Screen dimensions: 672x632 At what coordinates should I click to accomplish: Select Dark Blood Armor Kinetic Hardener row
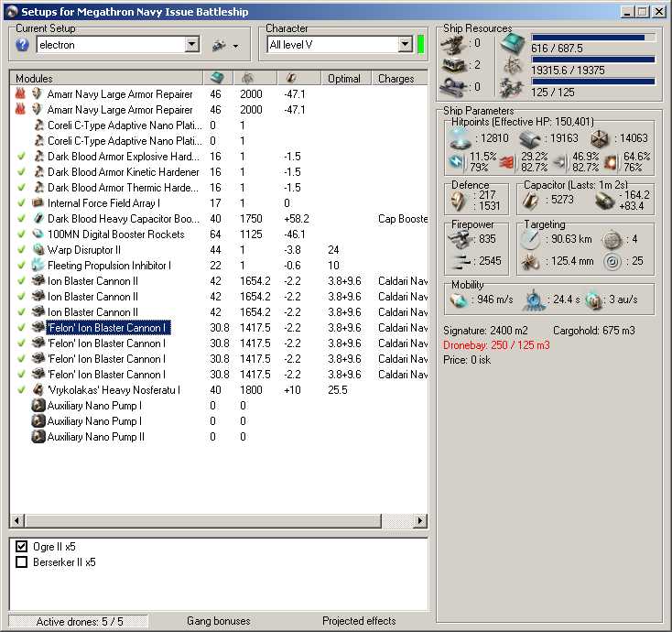click(219, 172)
